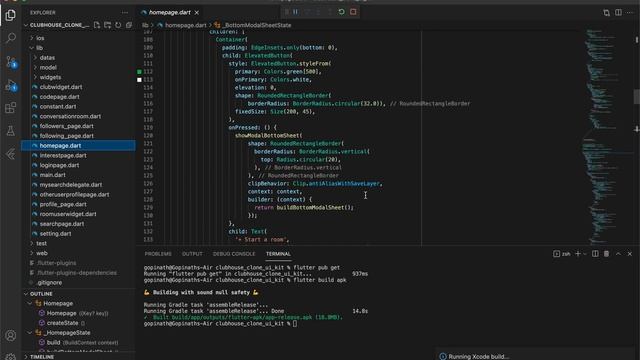
Task: Open the Search view in activity bar
Action: 11,38
